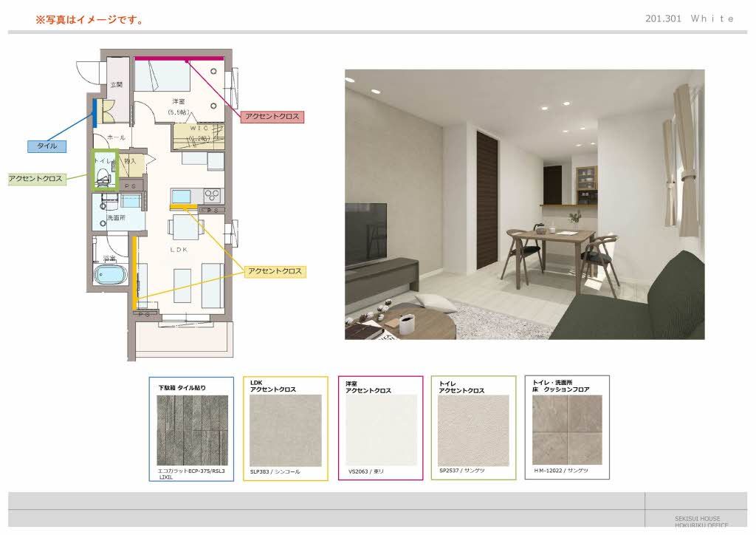756x535 pixels.
Task: Select the yellow アクセントクロス callout label
Action: coord(274,272)
